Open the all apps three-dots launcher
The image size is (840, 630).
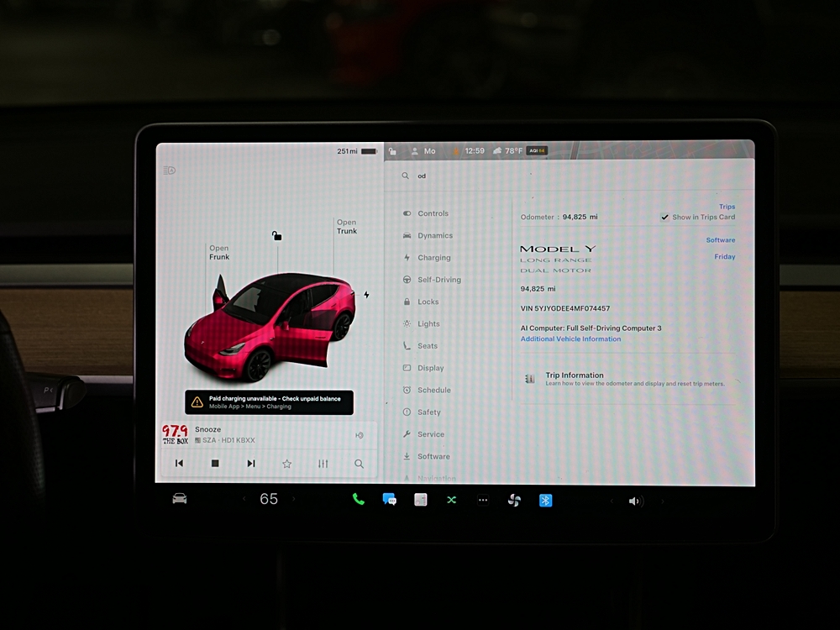[483, 501]
